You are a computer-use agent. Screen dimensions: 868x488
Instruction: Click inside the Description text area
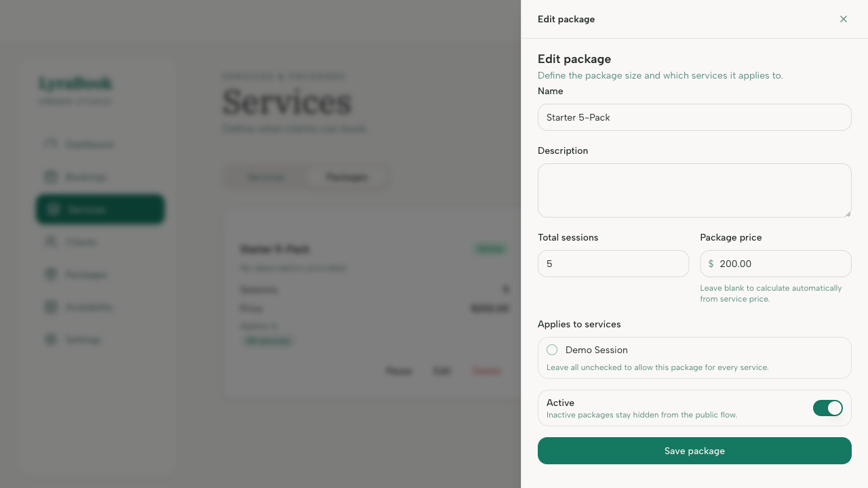[694, 190]
